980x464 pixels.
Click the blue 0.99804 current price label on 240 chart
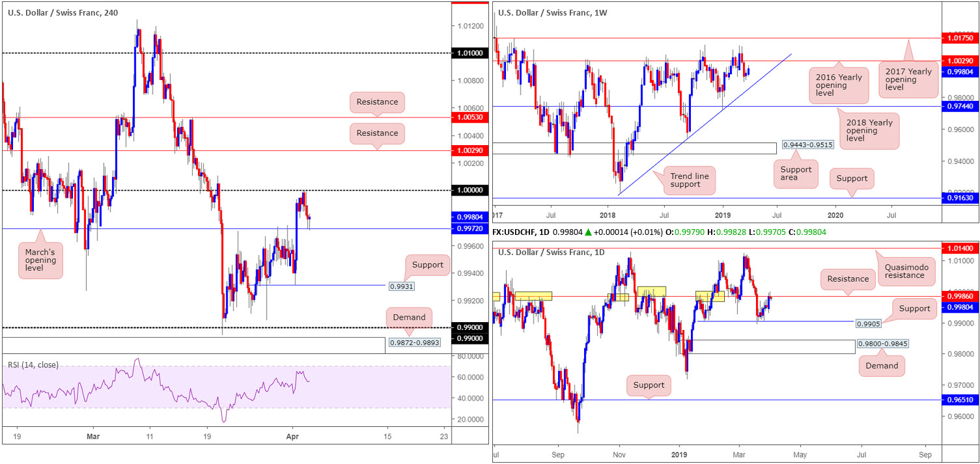(x=469, y=218)
